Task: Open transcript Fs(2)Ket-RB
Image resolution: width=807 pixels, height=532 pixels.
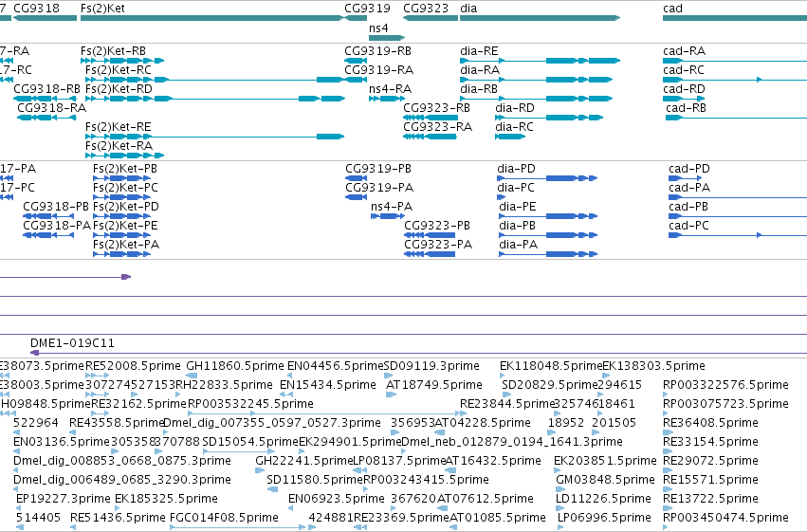Action: pos(122,61)
